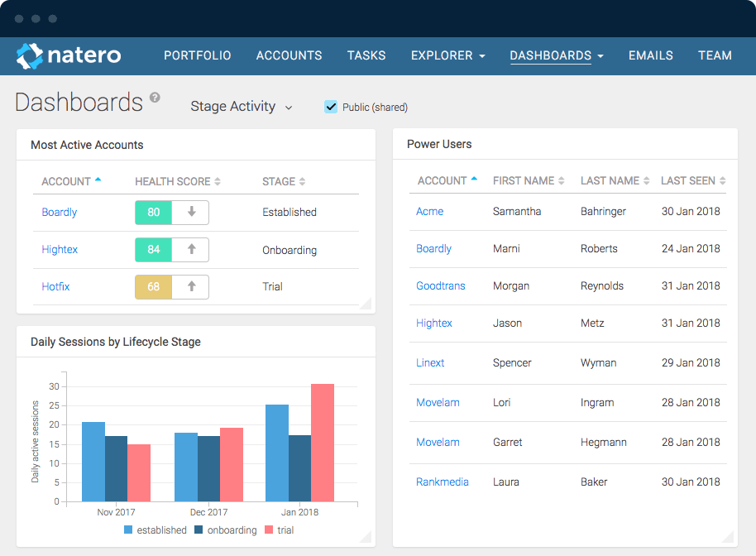756x556 pixels.
Task: Click the 'Wyman' last name cell
Action: 598,362
